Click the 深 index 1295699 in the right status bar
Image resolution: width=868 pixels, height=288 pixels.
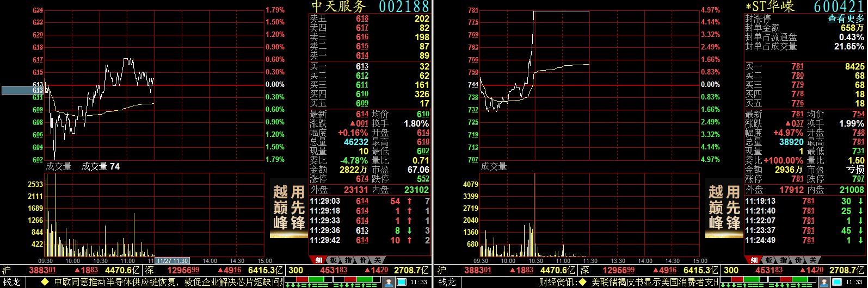618,270
